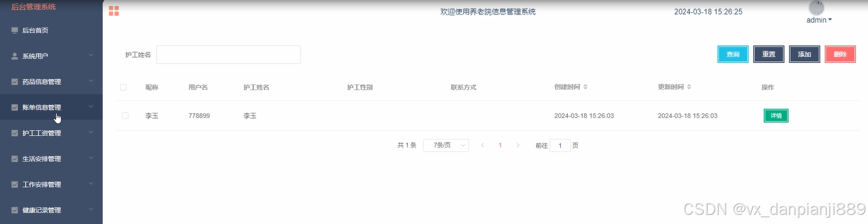Click the admin avatar image
The height and width of the screenshot is (224, 868).
point(816,7)
